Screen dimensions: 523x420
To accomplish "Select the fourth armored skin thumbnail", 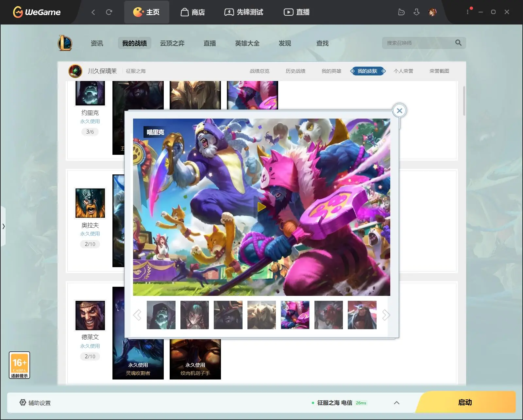I will (261, 315).
